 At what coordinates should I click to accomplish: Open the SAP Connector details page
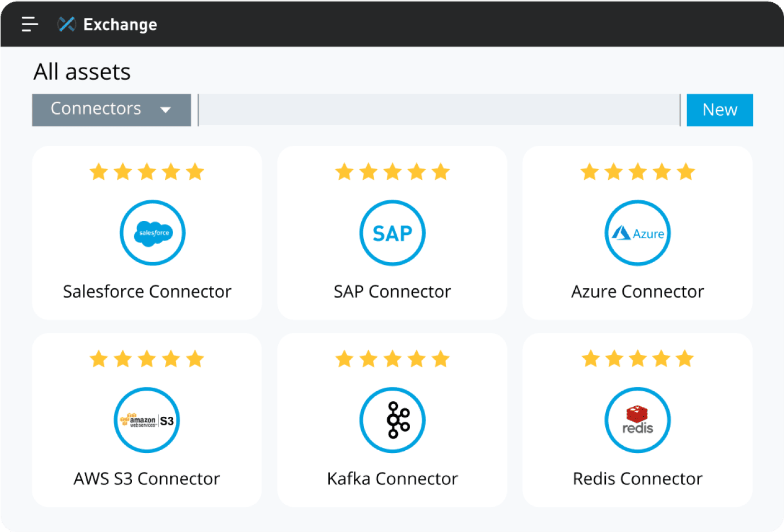pos(392,291)
